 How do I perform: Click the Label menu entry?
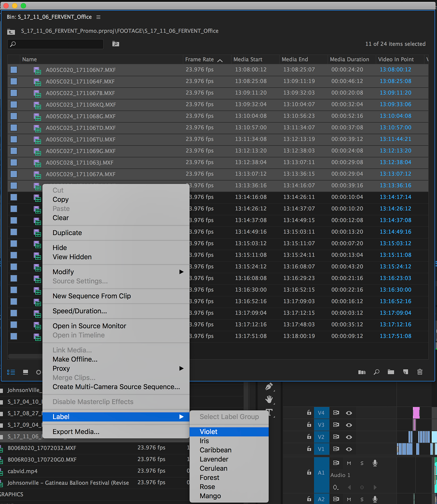[116, 417]
